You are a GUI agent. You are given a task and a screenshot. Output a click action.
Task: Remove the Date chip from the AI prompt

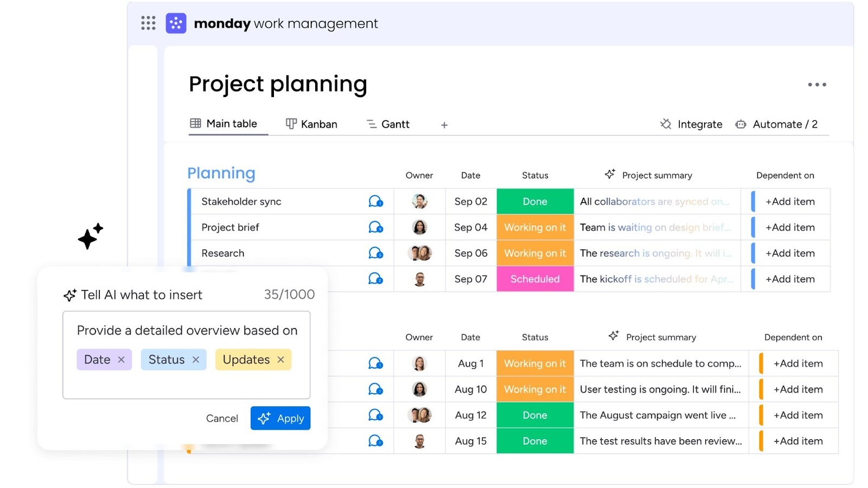(x=122, y=359)
